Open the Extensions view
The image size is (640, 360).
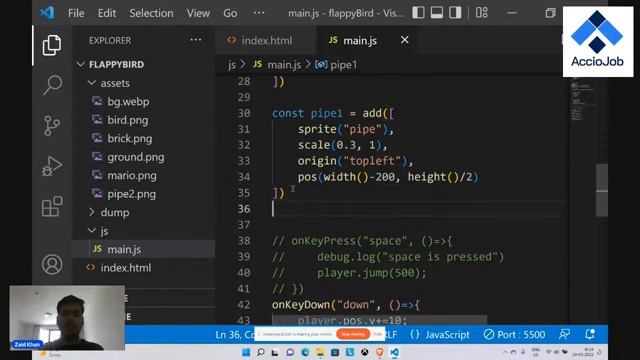click(52, 206)
